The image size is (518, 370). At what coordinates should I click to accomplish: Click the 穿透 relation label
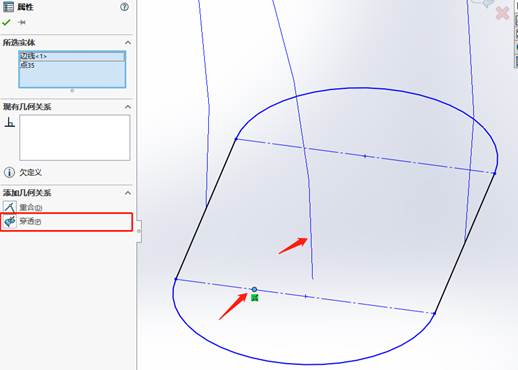pos(30,221)
